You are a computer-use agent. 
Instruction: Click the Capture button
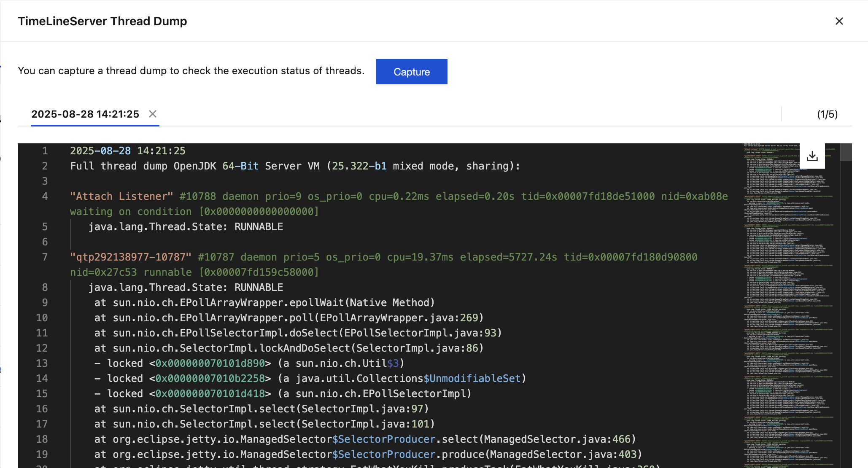click(x=411, y=72)
